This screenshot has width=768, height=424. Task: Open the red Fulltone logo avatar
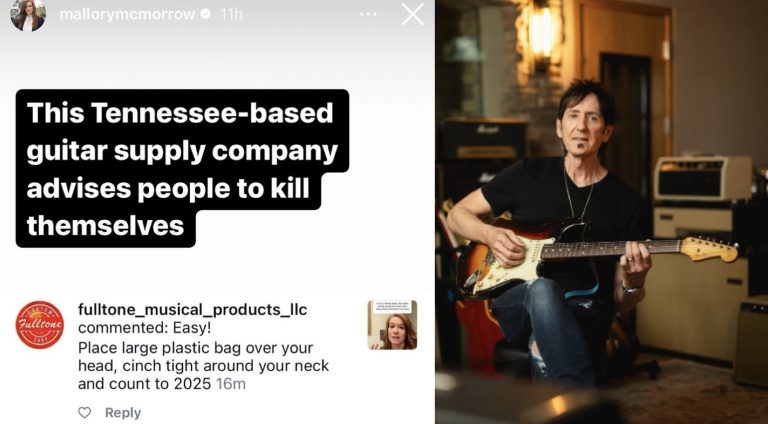click(40, 325)
